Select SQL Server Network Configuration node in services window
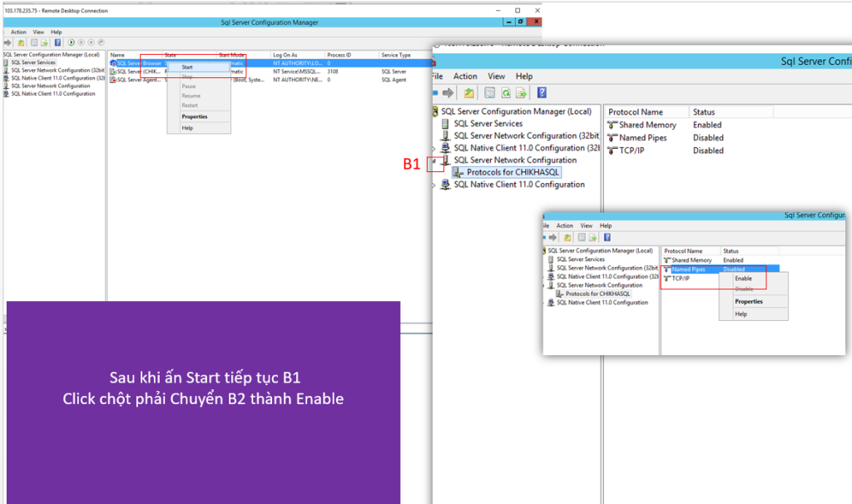The image size is (852, 504). tap(51, 86)
